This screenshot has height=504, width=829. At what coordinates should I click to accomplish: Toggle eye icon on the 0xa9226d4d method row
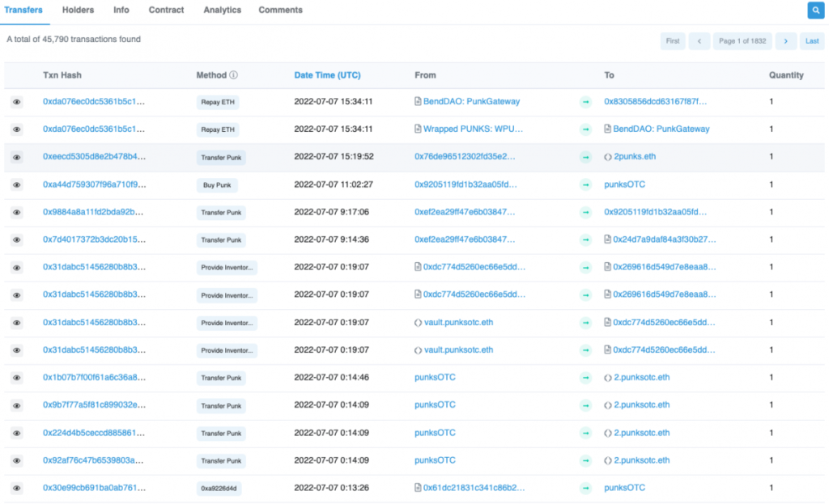coord(17,488)
